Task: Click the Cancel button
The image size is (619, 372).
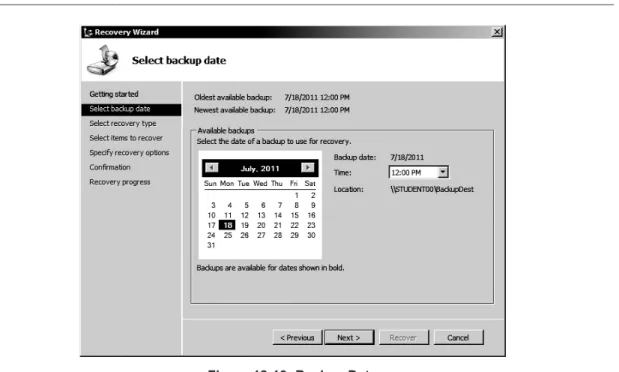Action: (458, 338)
